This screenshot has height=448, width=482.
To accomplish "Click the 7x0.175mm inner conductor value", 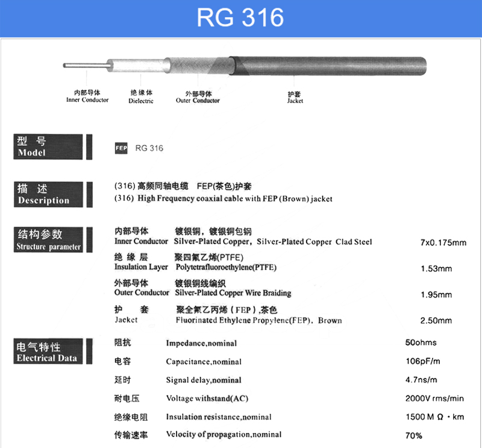I will pyautogui.click(x=443, y=243).
